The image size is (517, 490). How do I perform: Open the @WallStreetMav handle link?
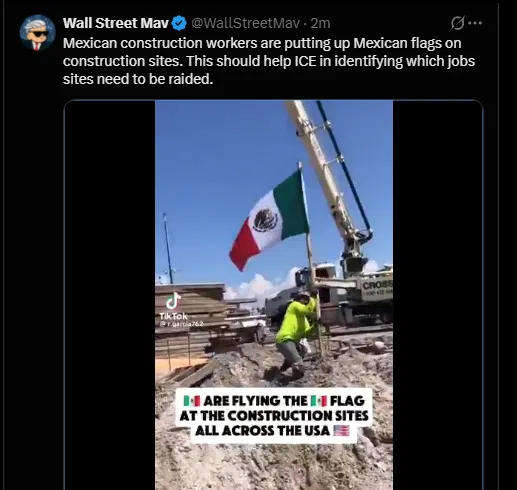[245, 23]
